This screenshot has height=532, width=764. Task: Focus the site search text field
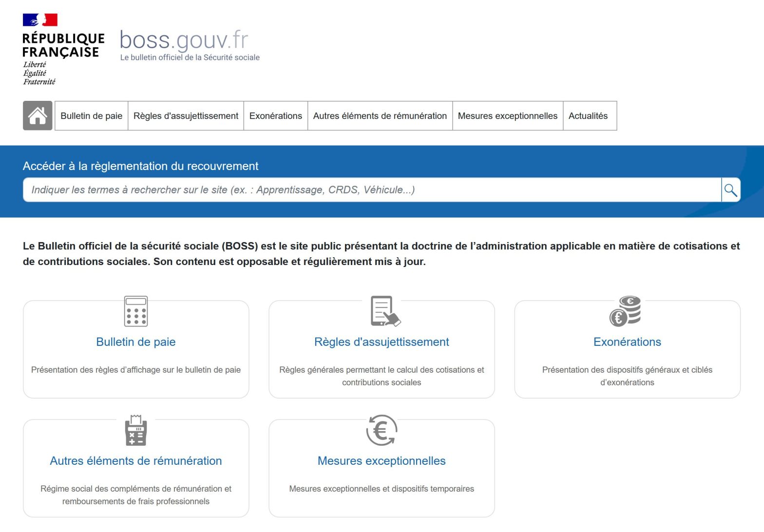[x=371, y=190]
